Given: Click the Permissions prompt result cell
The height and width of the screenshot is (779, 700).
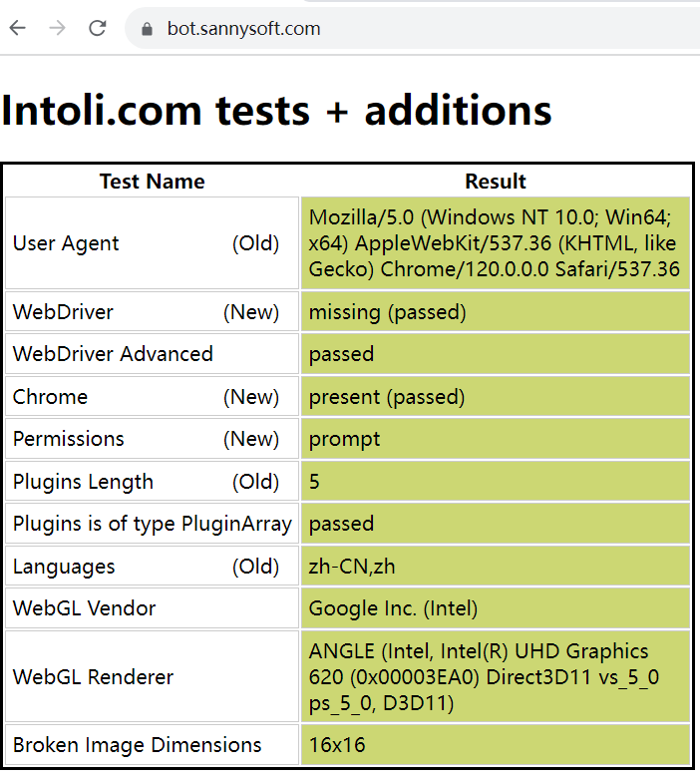Looking at the screenshot, I should [x=496, y=439].
